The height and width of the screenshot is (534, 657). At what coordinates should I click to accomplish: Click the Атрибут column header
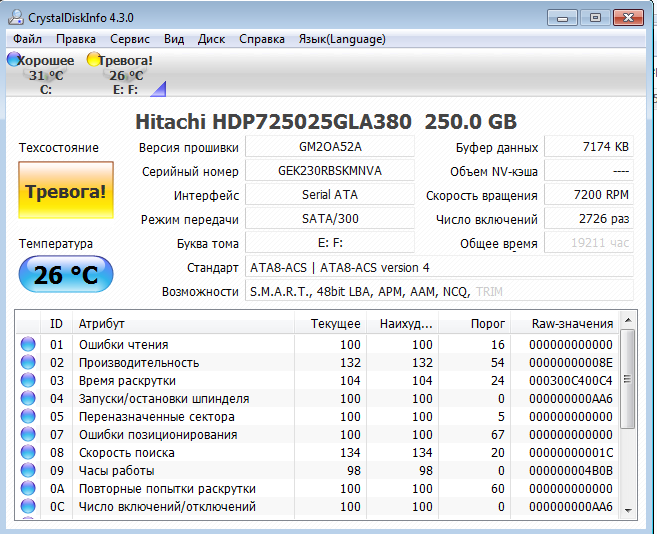[x=183, y=324]
